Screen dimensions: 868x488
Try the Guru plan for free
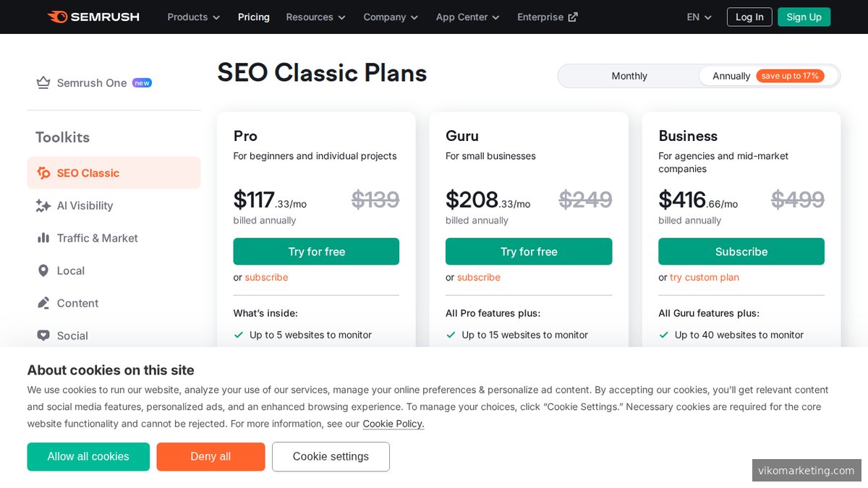coord(529,251)
